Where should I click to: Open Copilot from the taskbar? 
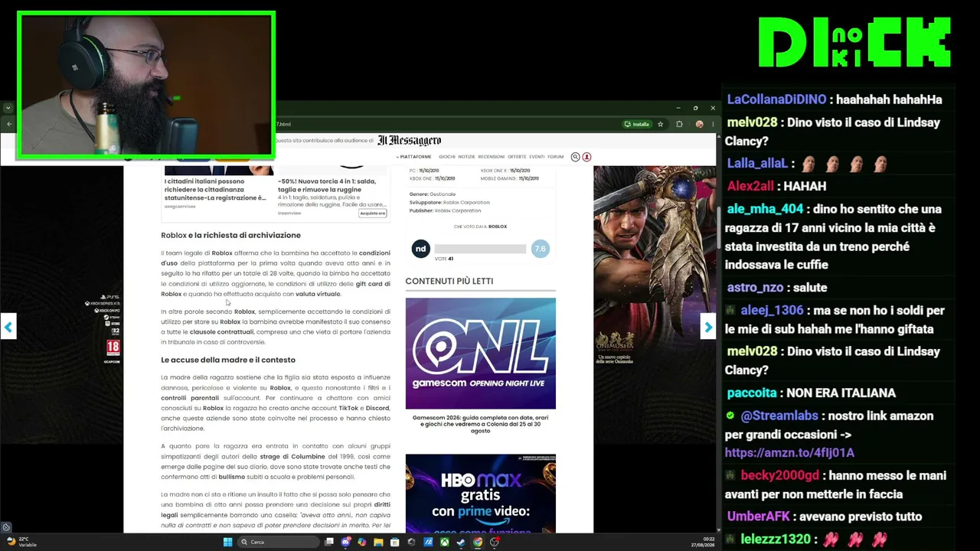[x=361, y=542]
